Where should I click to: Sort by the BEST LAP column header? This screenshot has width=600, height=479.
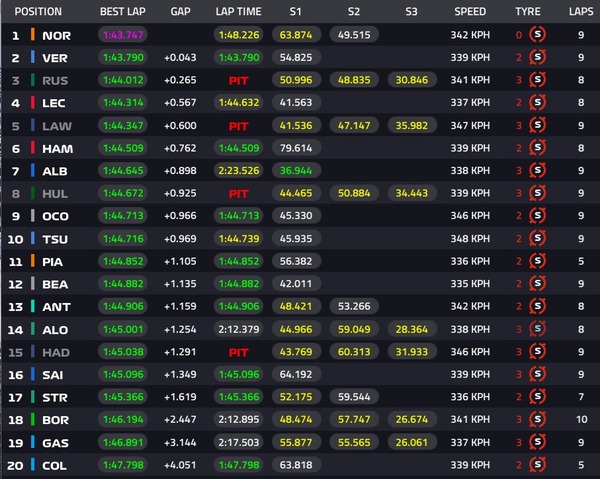coord(123,12)
